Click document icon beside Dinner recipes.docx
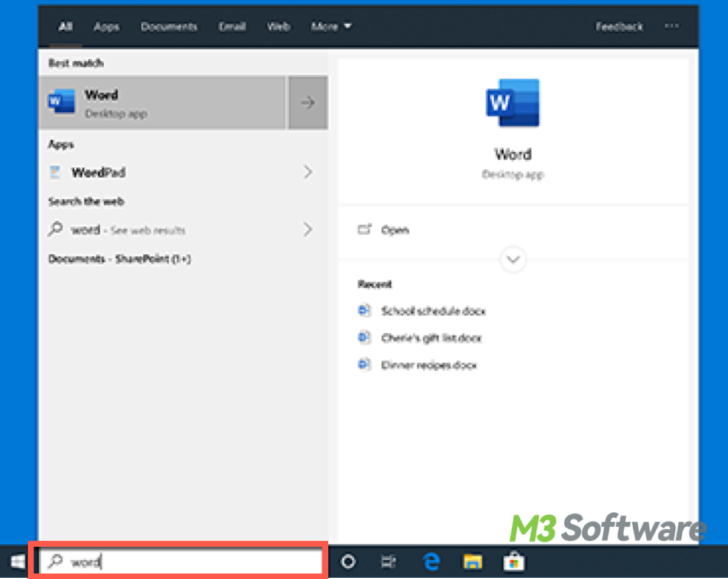The height and width of the screenshot is (579, 728). [364, 365]
